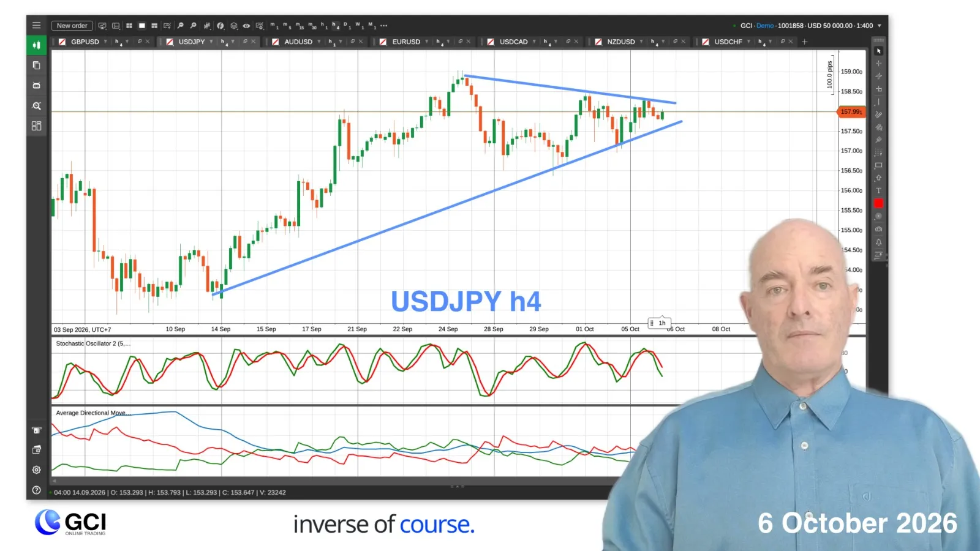Image resolution: width=980 pixels, height=551 pixels.
Task: Select the vertical line drawing tool
Action: [878, 102]
